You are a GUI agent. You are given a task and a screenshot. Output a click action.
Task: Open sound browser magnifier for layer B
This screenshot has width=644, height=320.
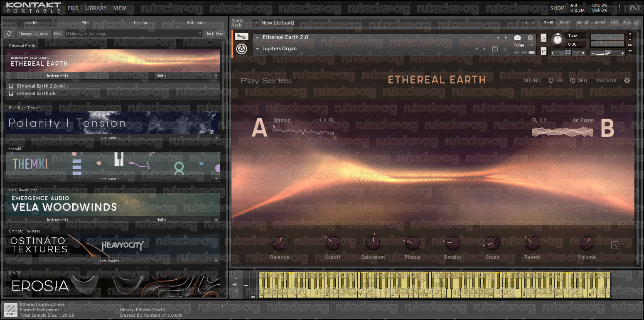[x=535, y=120]
